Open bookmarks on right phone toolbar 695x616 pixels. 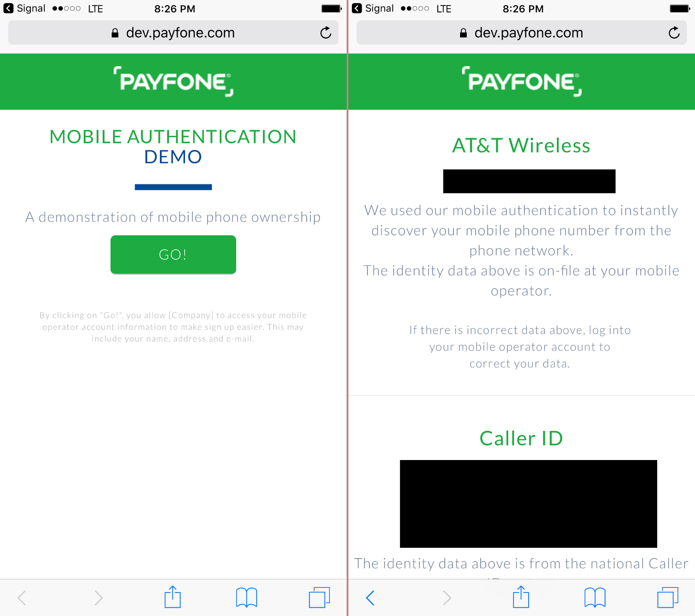pos(595,598)
